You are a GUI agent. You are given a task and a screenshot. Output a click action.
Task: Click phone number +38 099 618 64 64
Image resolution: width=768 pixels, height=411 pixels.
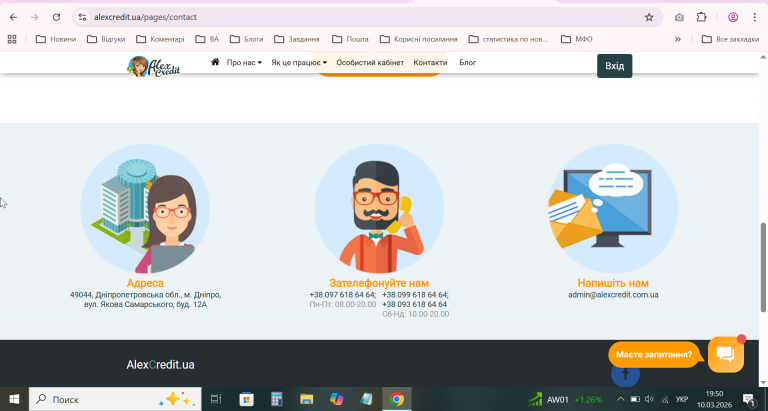pos(415,295)
